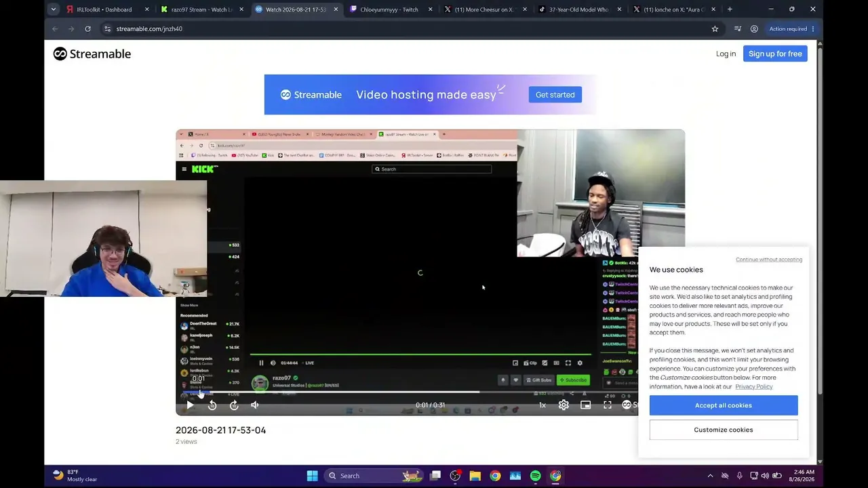The image size is (868, 488).
Task: Open Task View on taskbar
Action: [x=435, y=476]
